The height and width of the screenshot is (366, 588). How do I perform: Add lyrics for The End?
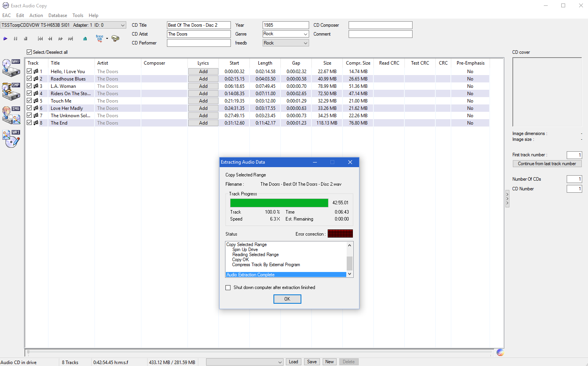pos(203,123)
